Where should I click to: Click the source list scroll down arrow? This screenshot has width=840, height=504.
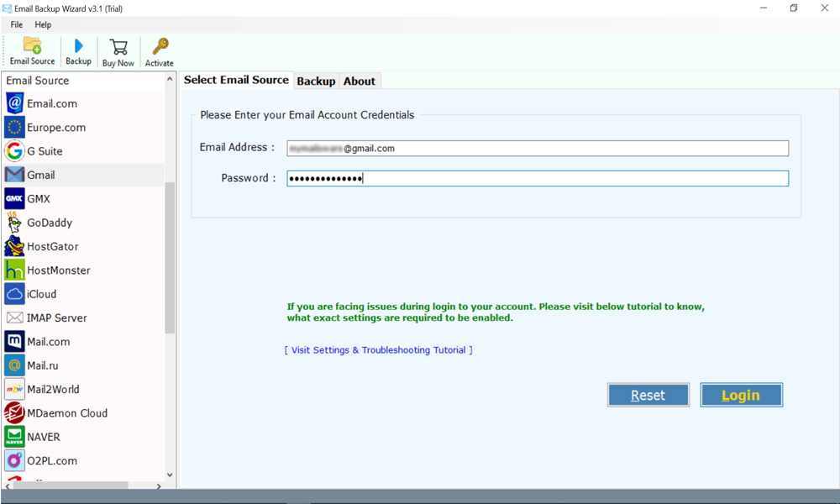pos(170,475)
